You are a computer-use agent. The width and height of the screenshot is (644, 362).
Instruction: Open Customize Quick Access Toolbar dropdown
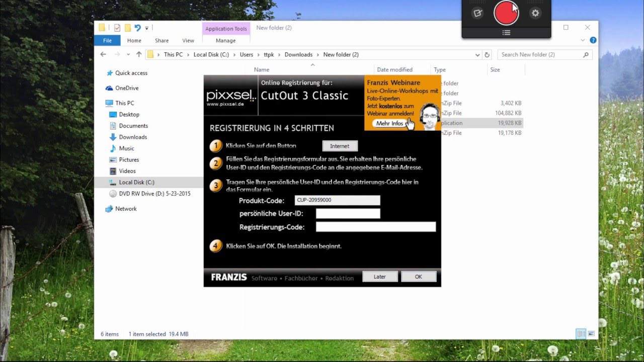click(x=147, y=28)
